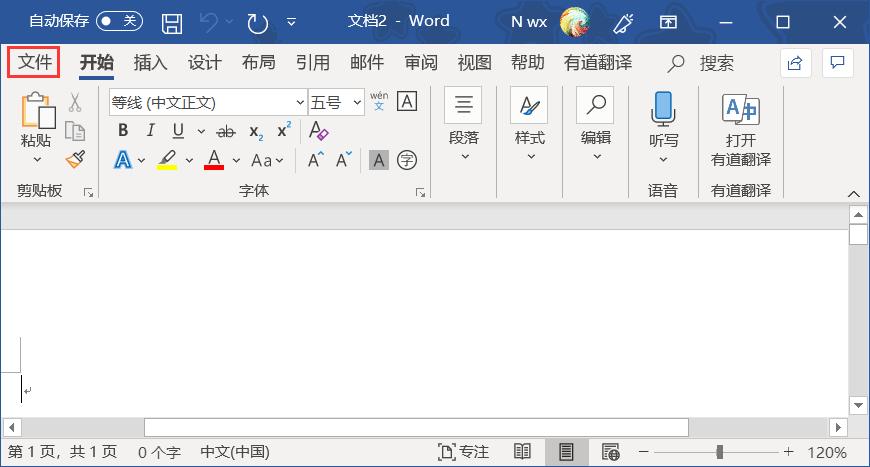The image size is (870, 467).
Task: Click the Save icon in title bar
Action: tap(171, 23)
